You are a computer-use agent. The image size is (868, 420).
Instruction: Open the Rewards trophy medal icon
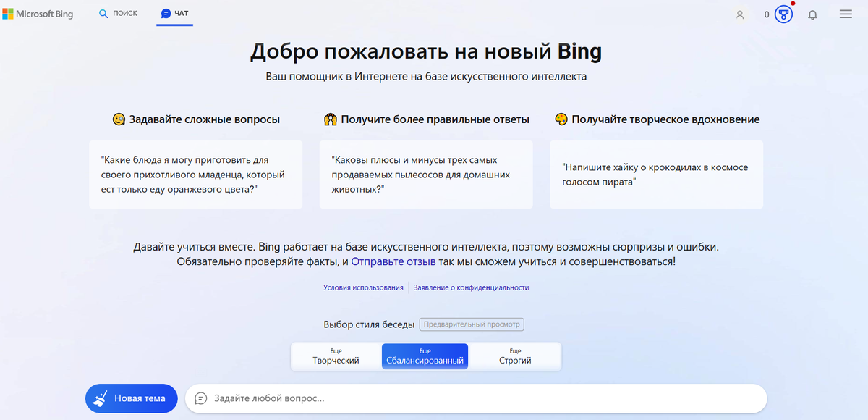click(x=783, y=14)
